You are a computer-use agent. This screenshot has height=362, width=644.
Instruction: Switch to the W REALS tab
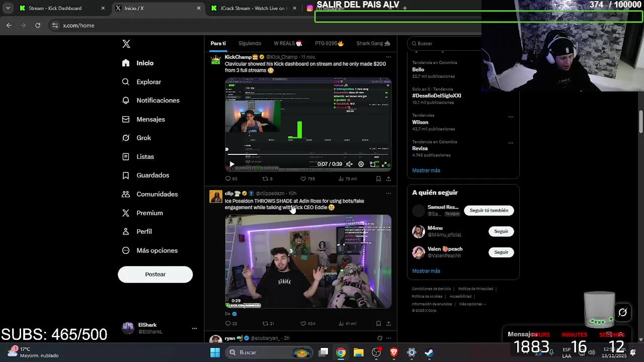288,43
